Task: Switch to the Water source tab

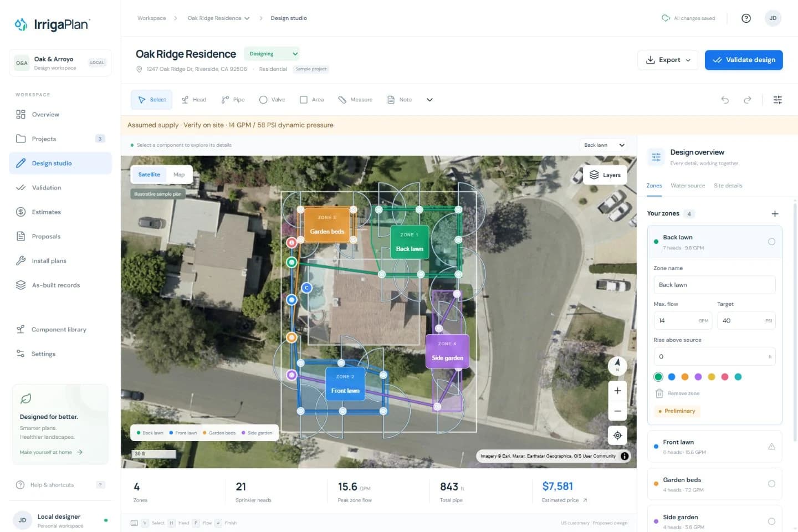Action: 688,186
